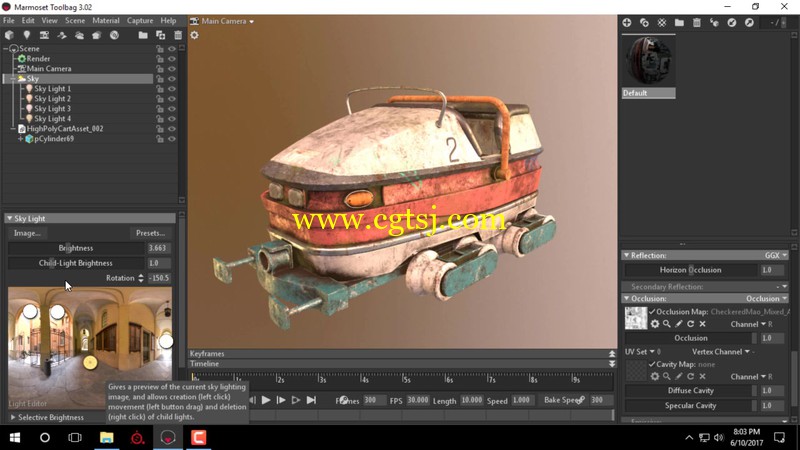Open the Capture menu

click(x=140, y=20)
